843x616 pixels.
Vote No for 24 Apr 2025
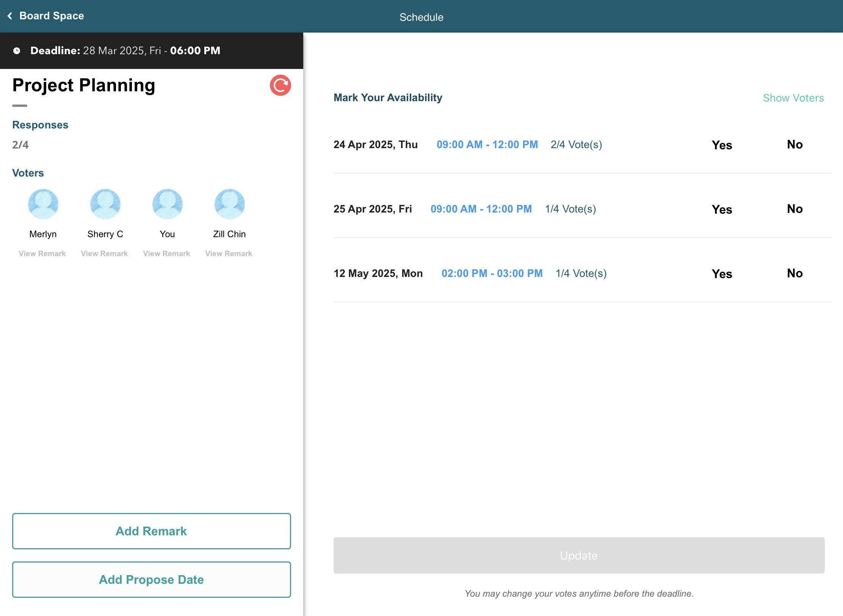pos(794,144)
